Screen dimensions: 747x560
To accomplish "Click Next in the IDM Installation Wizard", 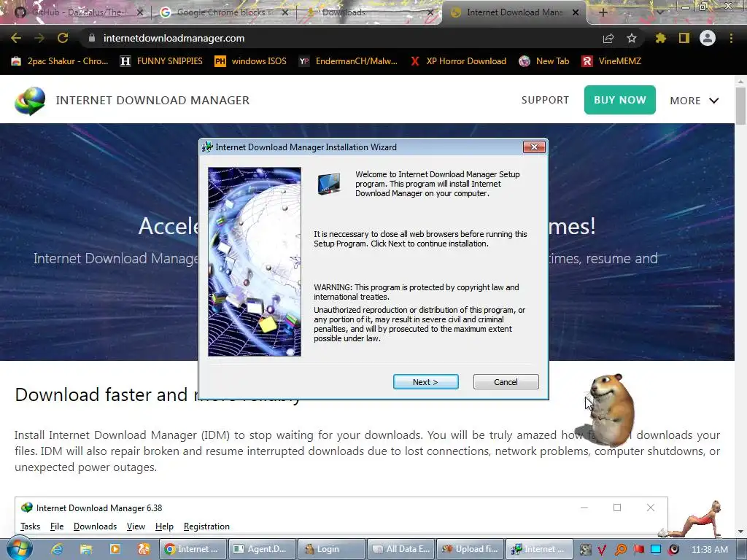I will [x=425, y=382].
